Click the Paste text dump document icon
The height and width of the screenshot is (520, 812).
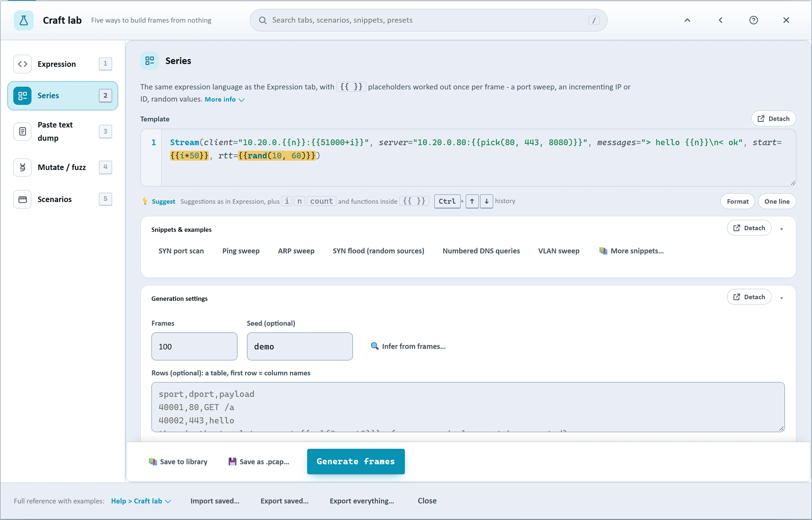[23, 131]
